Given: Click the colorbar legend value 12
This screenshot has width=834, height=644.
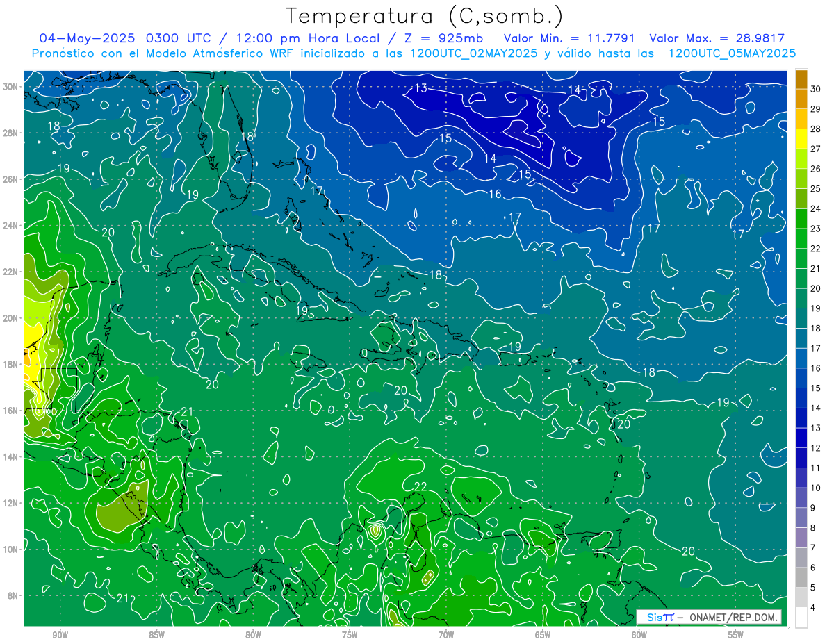Looking at the screenshot, I should [815, 448].
